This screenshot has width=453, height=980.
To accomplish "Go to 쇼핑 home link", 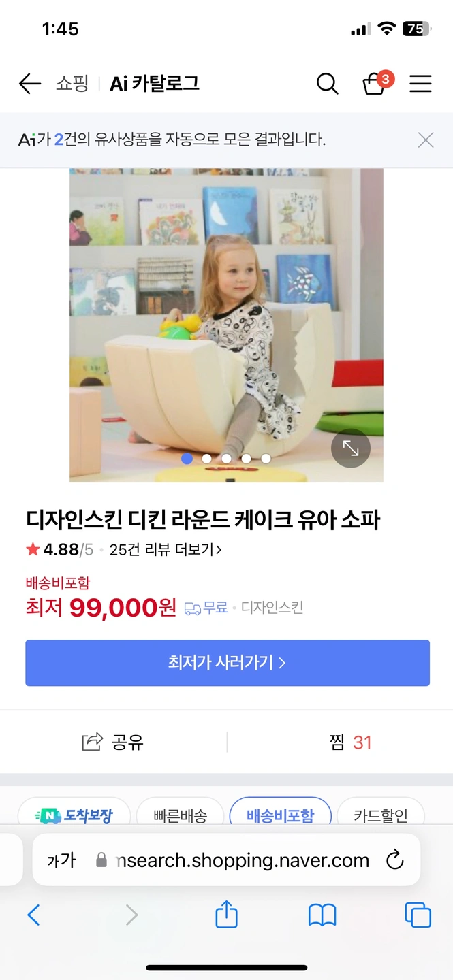I will (x=72, y=84).
